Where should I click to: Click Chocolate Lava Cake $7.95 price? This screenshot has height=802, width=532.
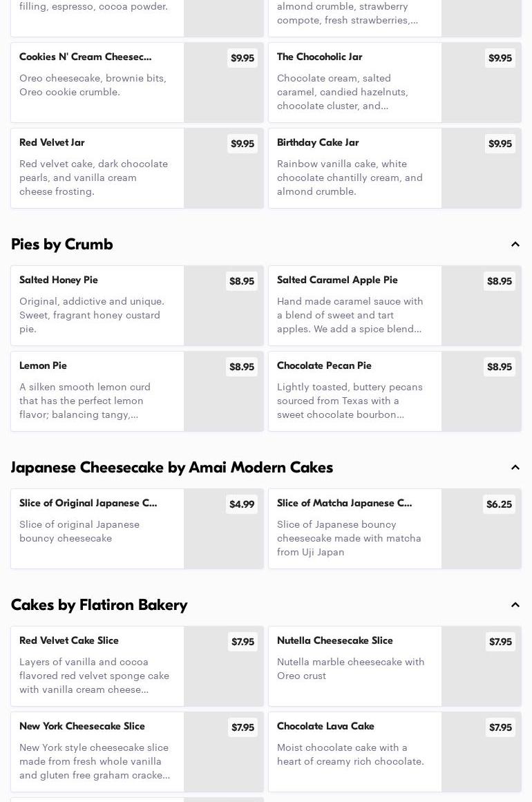pyautogui.click(x=500, y=727)
